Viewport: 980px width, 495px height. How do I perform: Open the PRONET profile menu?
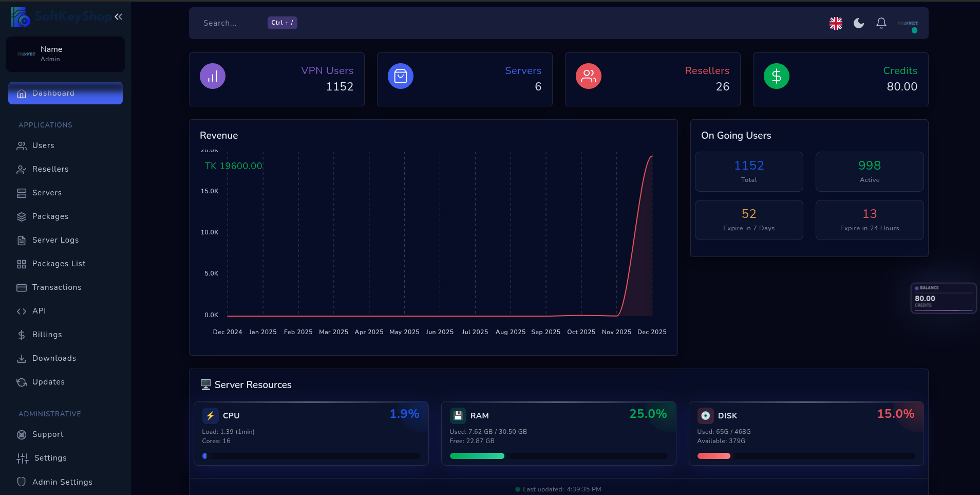pos(907,23)
